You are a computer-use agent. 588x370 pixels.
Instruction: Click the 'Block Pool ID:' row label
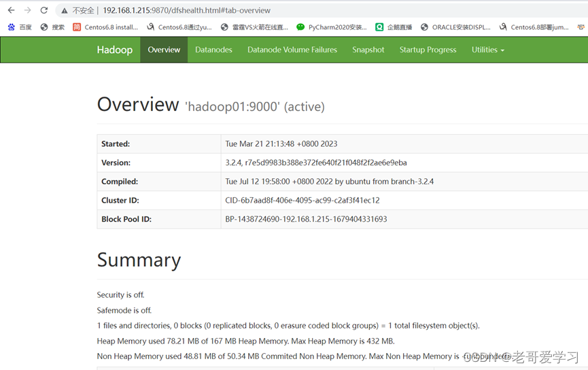click(126, 219)
